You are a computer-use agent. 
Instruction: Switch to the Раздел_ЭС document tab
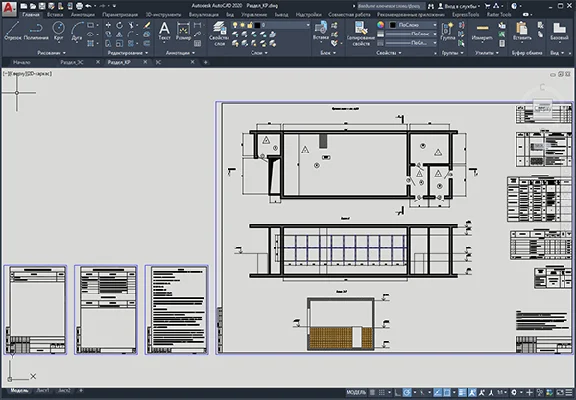[72, 62]
